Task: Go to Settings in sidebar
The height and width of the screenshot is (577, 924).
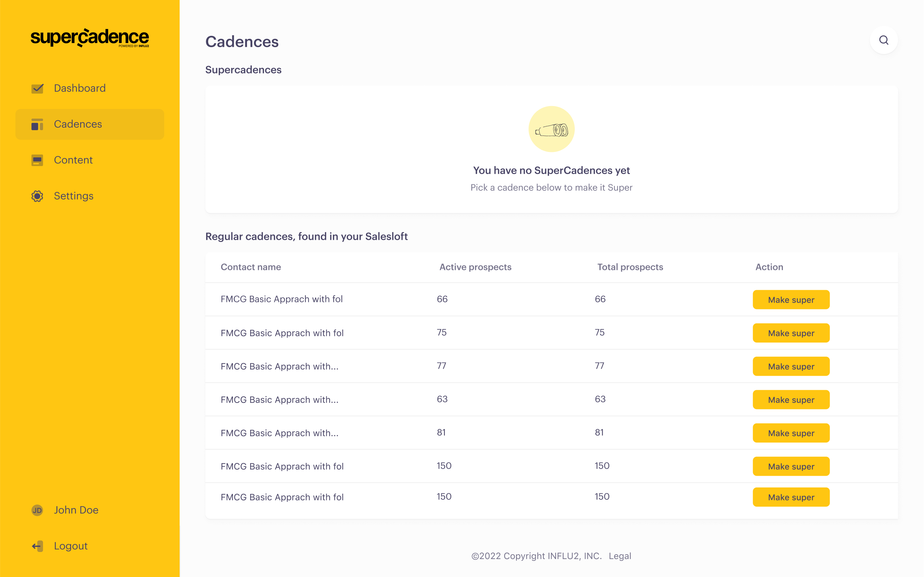Action: coord(73,196)
